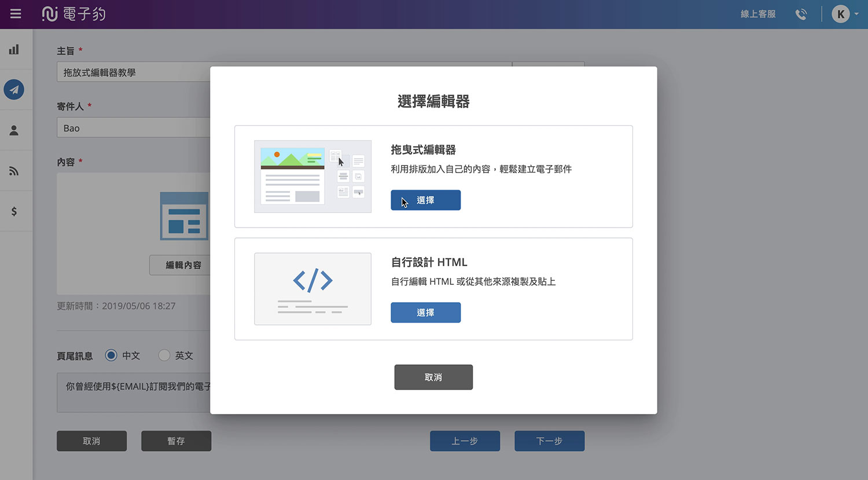Click 上一步 previous step button

point(465,441)
